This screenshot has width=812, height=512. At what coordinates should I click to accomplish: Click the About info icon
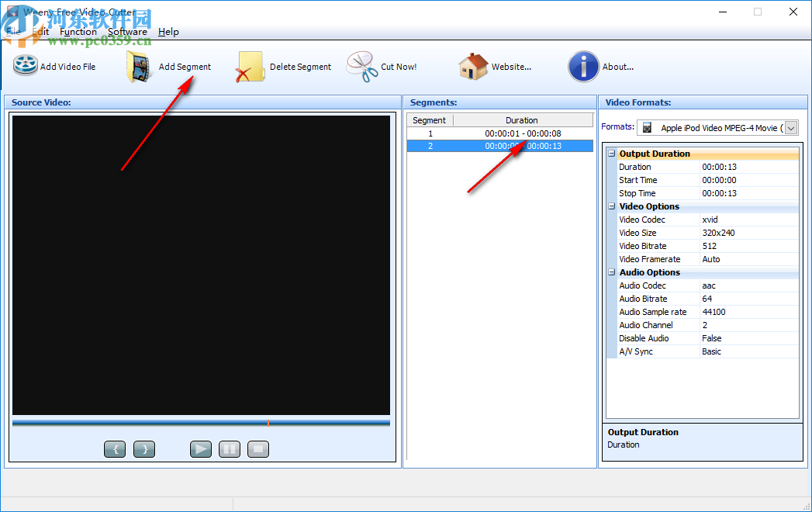coord(583,67)
